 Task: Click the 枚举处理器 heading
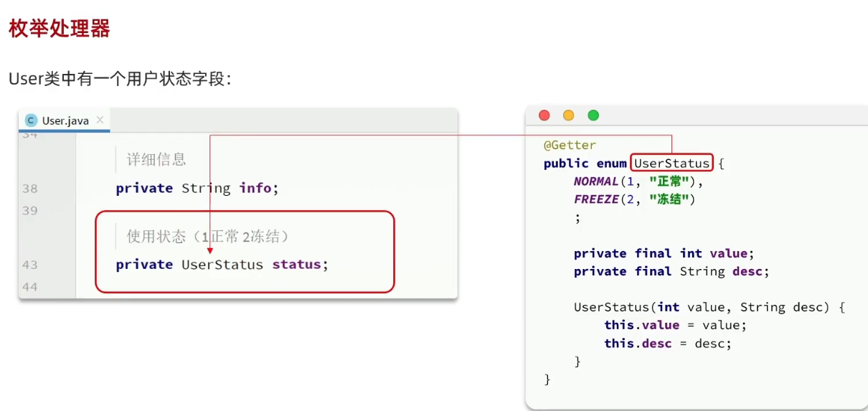pos(60,29)
